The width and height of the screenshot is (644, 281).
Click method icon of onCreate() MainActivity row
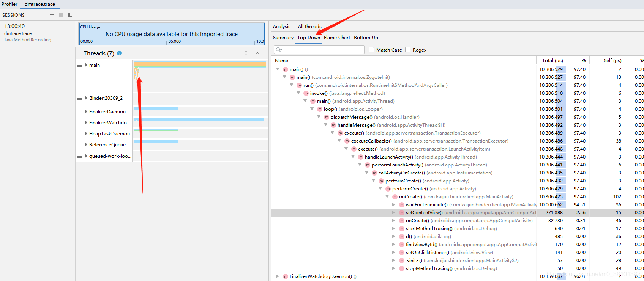pyautogui.click(x=395, y=196)
